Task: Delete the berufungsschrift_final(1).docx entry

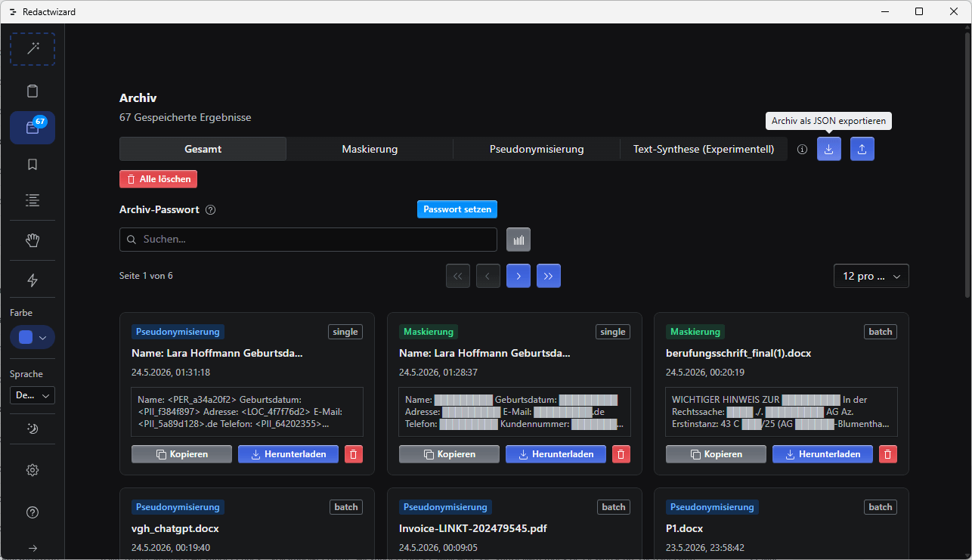Action: (888, 454)
